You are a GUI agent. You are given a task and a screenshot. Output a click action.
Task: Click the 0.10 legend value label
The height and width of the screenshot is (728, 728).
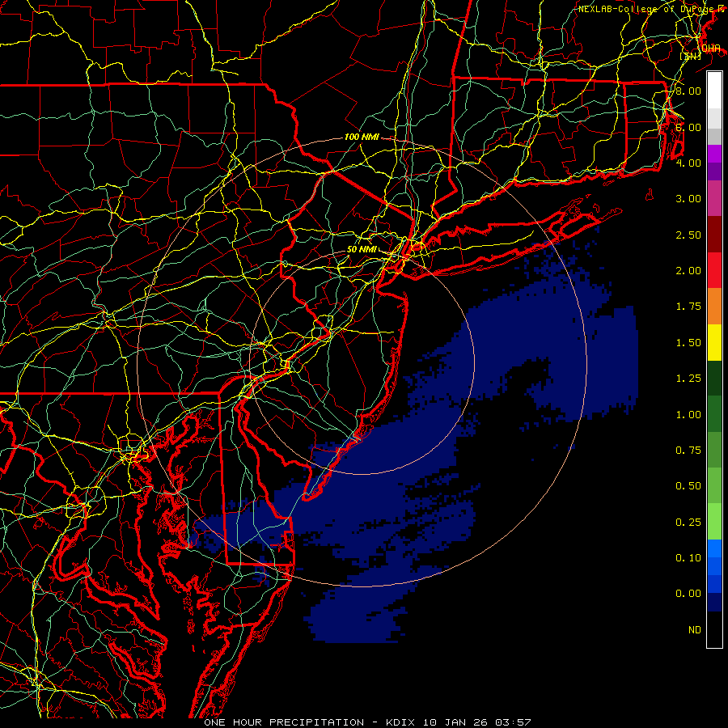tap(688, 558)
